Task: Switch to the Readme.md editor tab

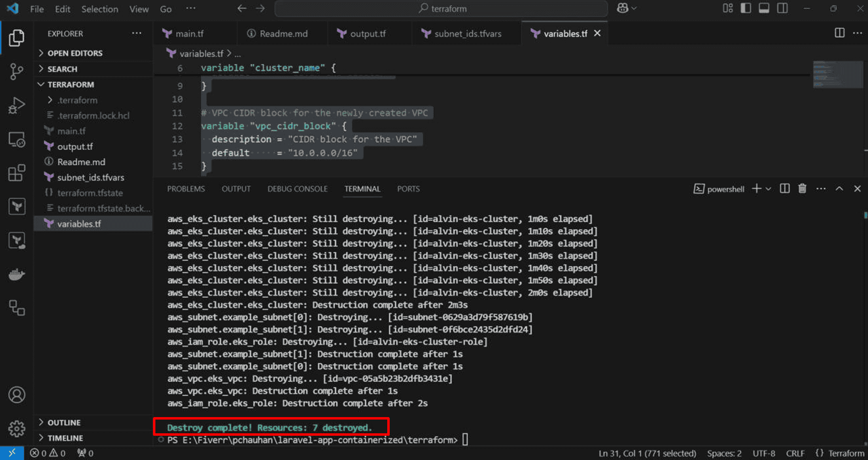Action: [x=283, y=34]
